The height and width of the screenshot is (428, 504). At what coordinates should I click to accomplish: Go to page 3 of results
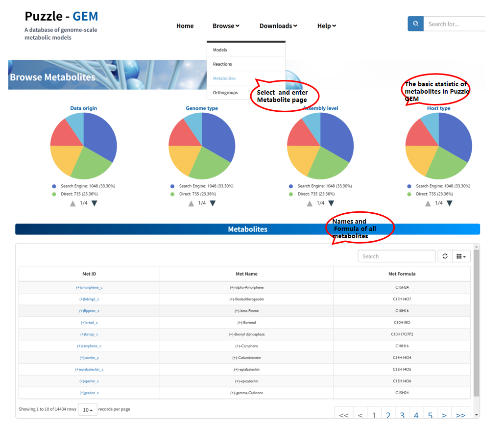pyautogui.click(x=402, y=415)
